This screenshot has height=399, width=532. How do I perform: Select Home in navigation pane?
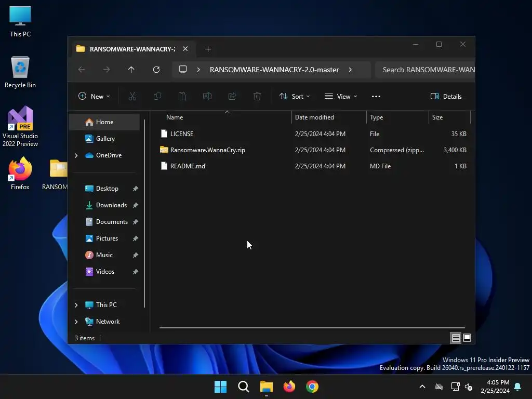coord(104,122)
